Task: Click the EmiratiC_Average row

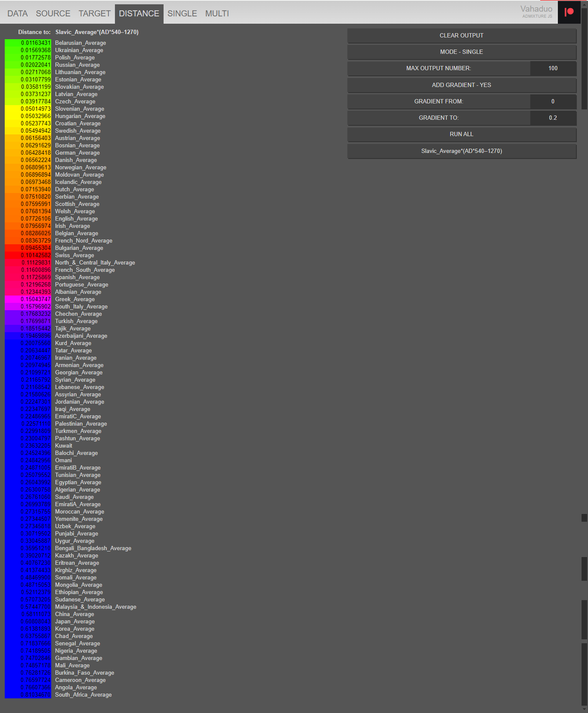Action: (x=78, y=417)
